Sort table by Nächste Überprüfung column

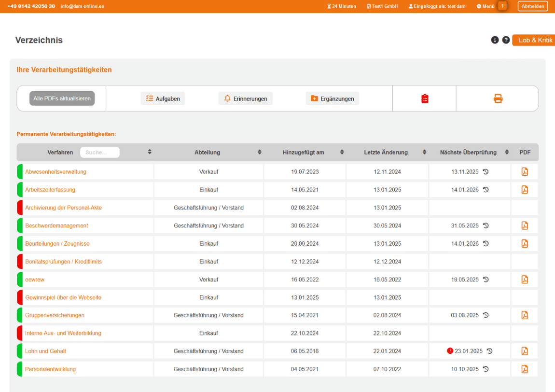pos(507,152)
